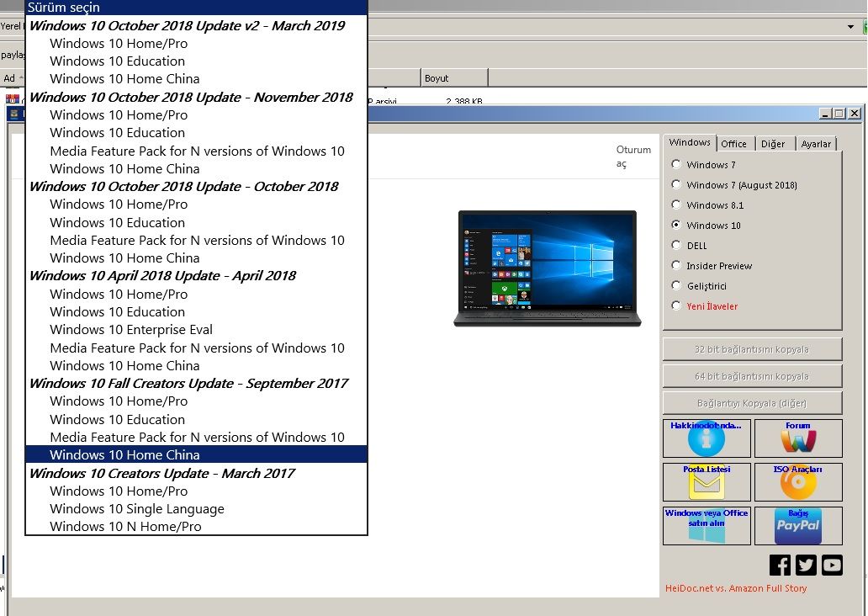The height and width of the screenshot is (616, 868).
Task: Close the ISO downloader window
Action: coord(855,114)
